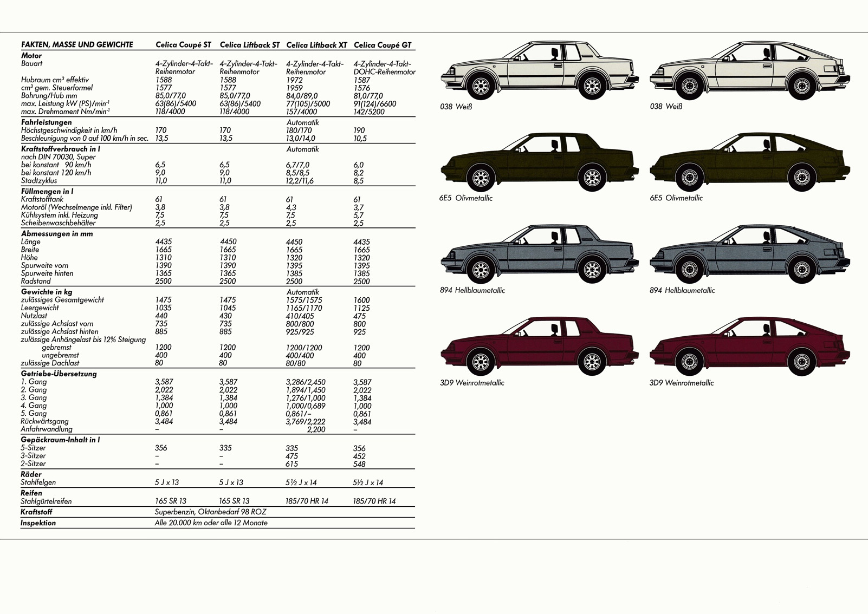Click the 'Anfahrwandlung' row label
The height and width of the screenshot is (614, 868).
[47, 429]
